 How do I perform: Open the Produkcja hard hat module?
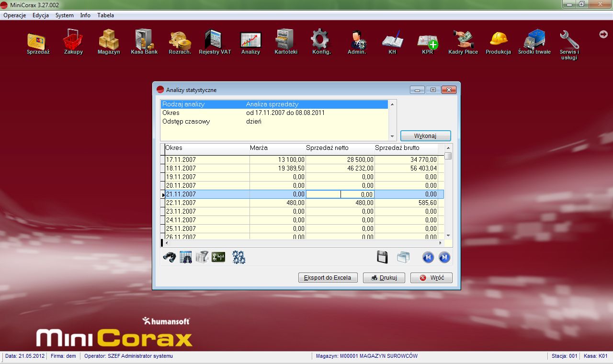click(x=499, y=43)
